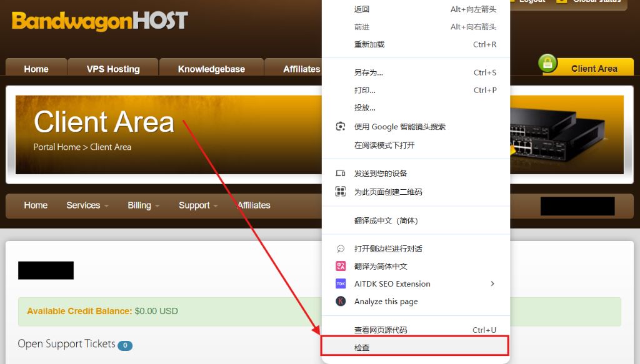
Task: Expand the Support dropdown menu
Action: tap(198, 205)
